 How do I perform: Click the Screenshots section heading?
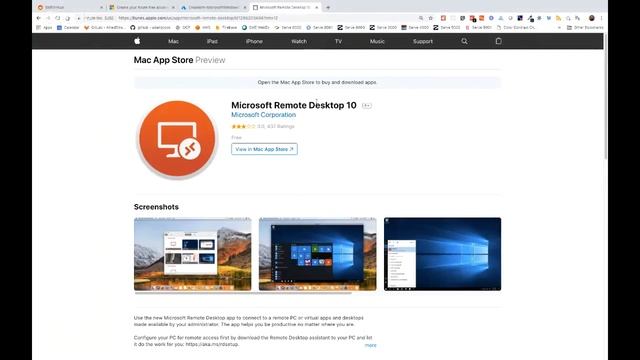[x=156, y=207]
